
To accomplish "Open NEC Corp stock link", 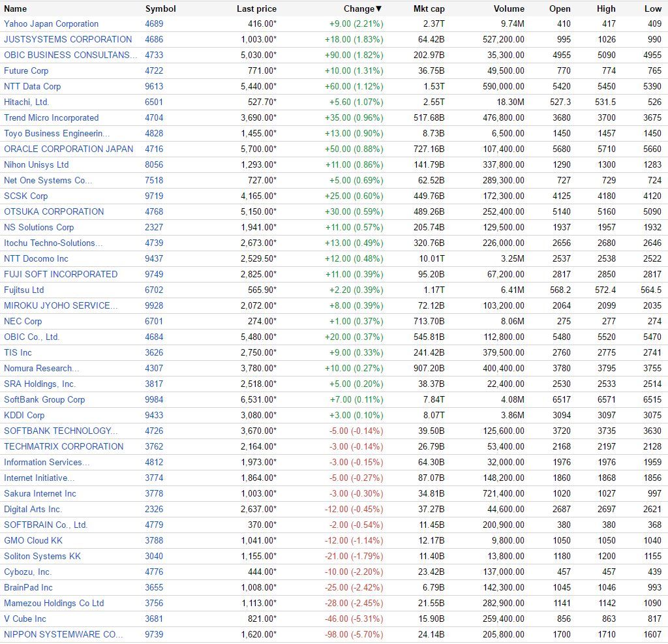I will pos(23,322).
